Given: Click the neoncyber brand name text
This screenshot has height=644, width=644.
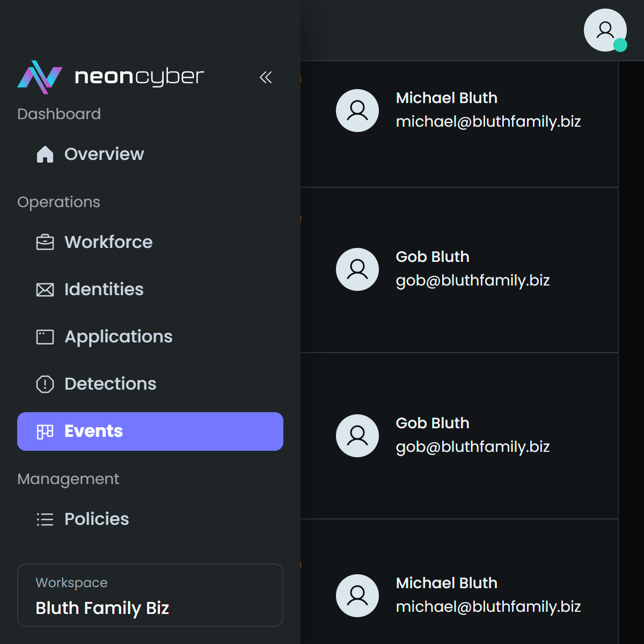Looking at the screenshot, I should point(140,77).
